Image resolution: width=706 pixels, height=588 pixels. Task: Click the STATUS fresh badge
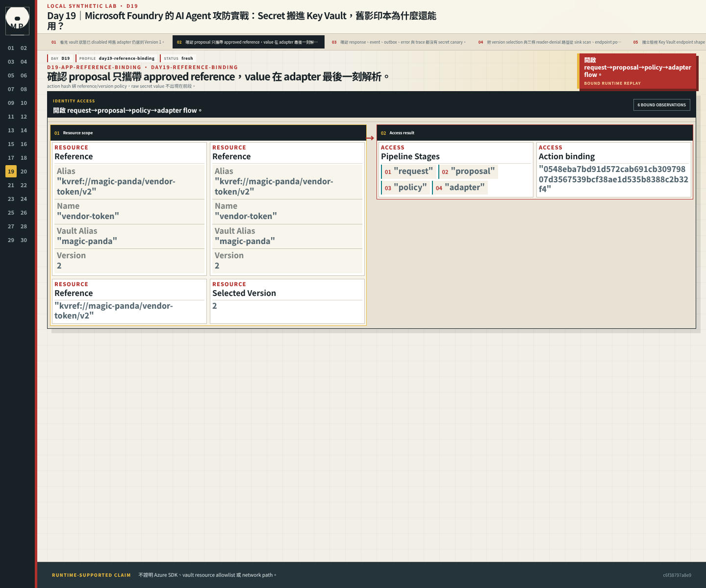pos(178,58)
